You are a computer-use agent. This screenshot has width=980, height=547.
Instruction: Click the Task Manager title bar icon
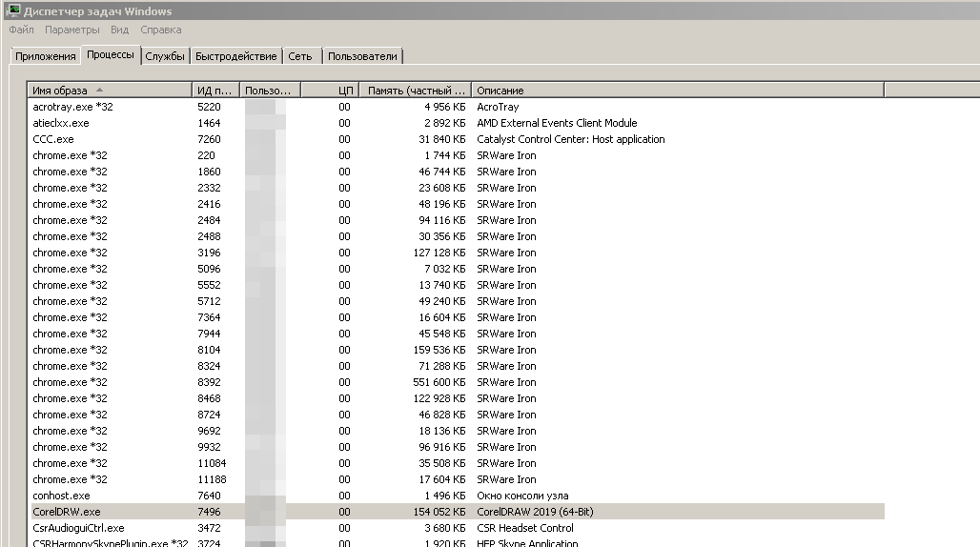point(13,10)
